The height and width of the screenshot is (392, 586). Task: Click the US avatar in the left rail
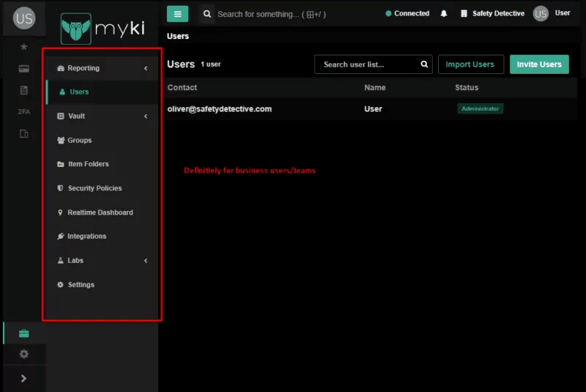24,18
